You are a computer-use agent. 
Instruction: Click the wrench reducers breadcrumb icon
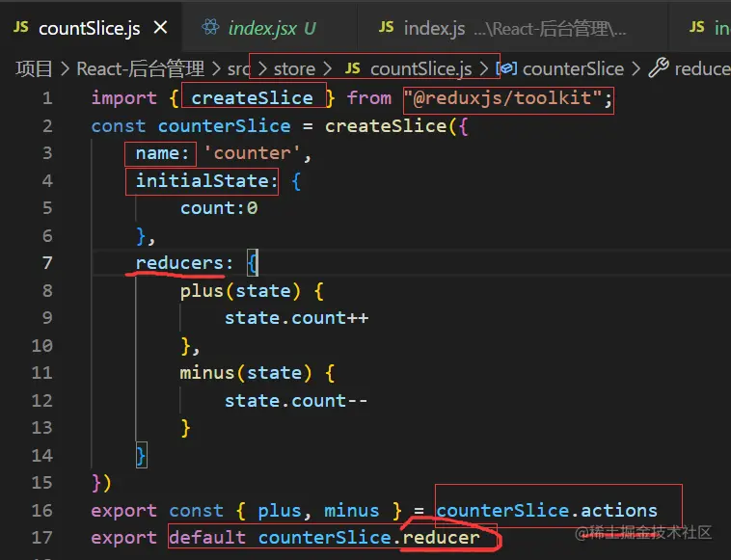659,68
